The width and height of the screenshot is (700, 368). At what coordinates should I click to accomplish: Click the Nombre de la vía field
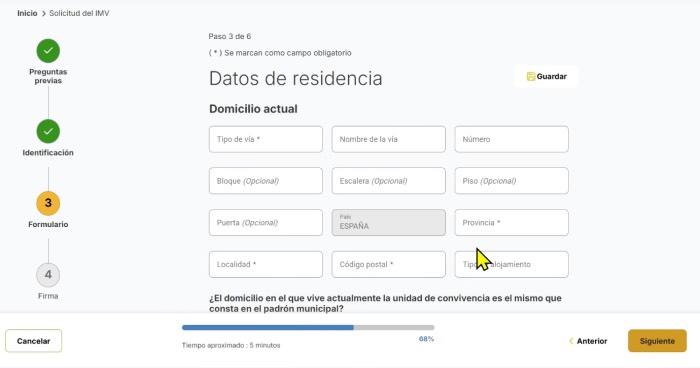tap(388, 139)
